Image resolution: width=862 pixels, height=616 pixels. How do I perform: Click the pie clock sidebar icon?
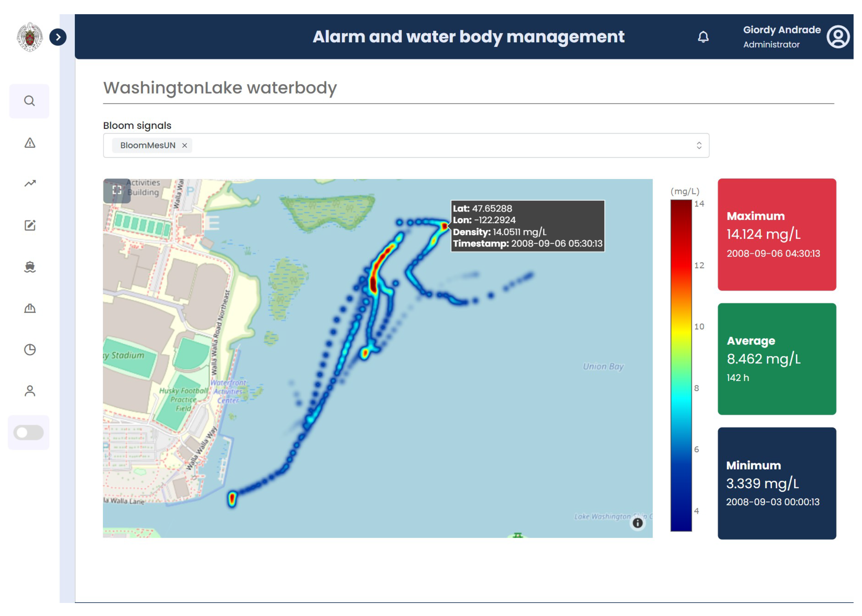point(30,349)
